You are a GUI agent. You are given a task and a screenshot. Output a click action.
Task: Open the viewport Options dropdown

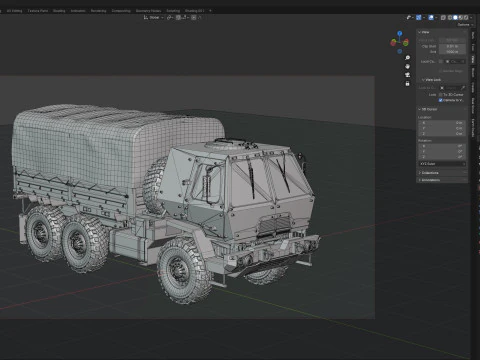point(465,25)
